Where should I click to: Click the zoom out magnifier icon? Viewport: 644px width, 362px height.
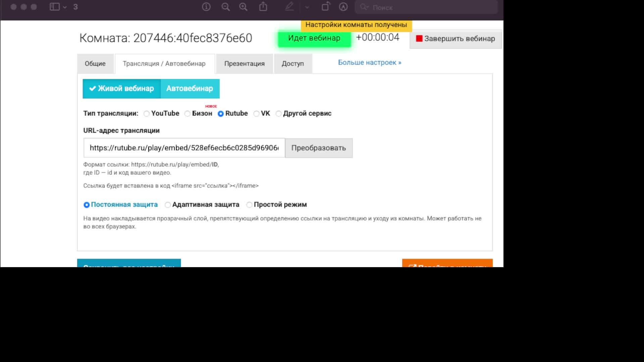coord(225,7)
